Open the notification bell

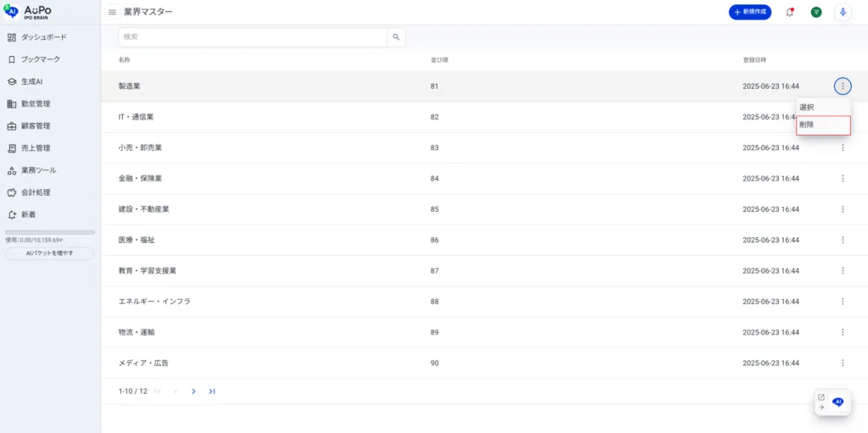790,12
